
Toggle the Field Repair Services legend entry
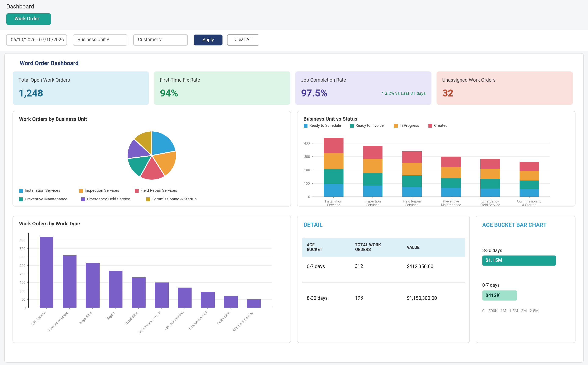[x=156, y=190]
